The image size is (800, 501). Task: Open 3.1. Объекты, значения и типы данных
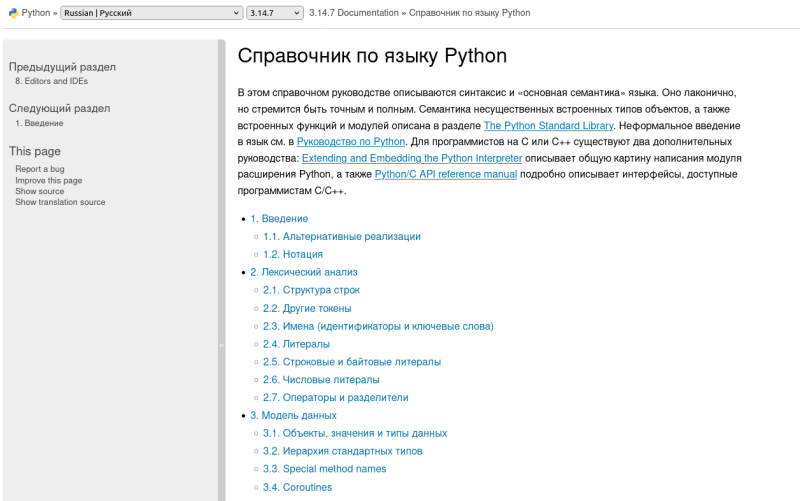pyautogui.click(x=355, y=433)
